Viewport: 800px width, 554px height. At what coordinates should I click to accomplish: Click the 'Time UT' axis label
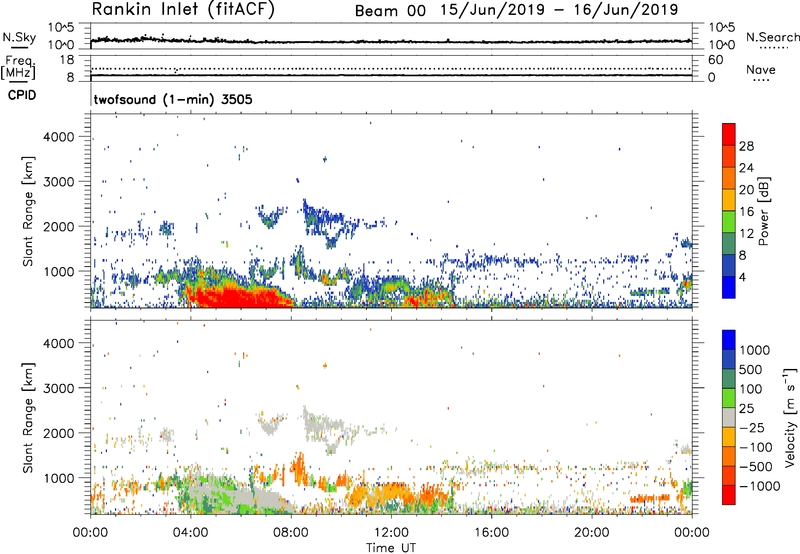point(391,548)
